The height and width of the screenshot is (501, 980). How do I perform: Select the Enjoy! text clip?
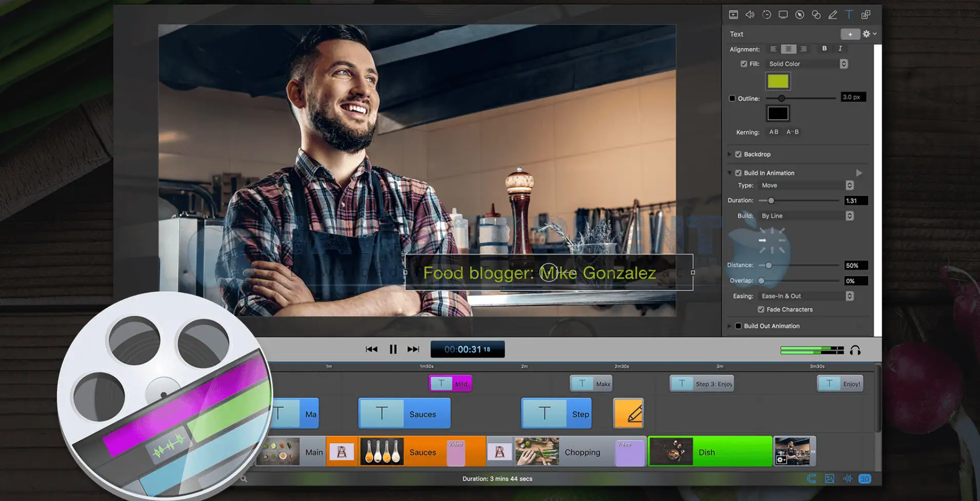(x=840, y=383)
